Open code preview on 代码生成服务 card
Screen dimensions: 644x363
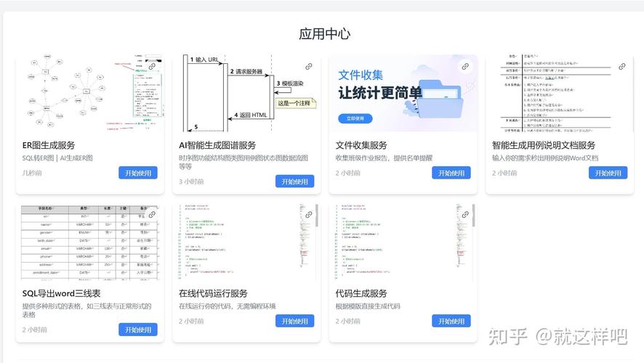[403, 242]
